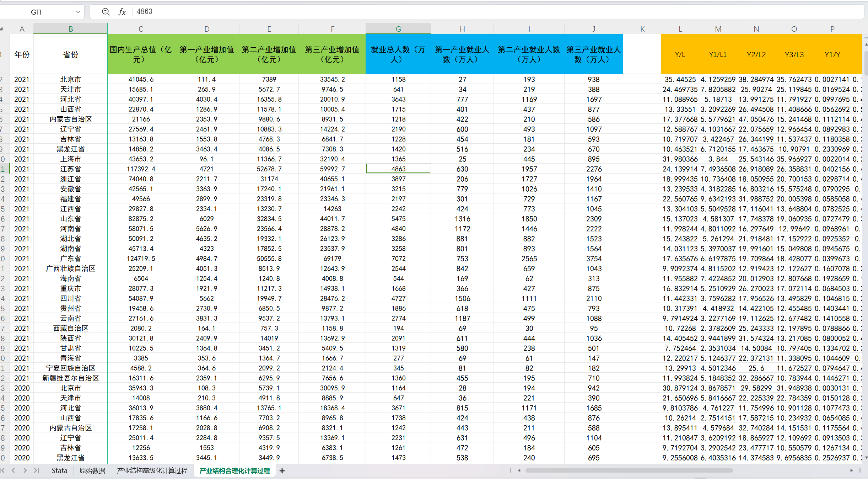This screenshot has height=479, width=868.
Task: Click the 国内生产总值（亿元） header cell
Action: coord(141,54)
